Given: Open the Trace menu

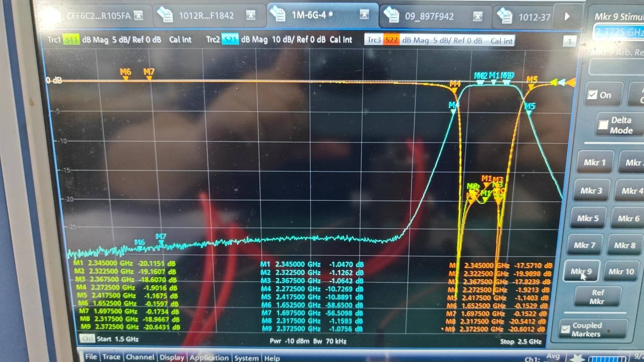Looking at the screenshot, I should point(111,357).
